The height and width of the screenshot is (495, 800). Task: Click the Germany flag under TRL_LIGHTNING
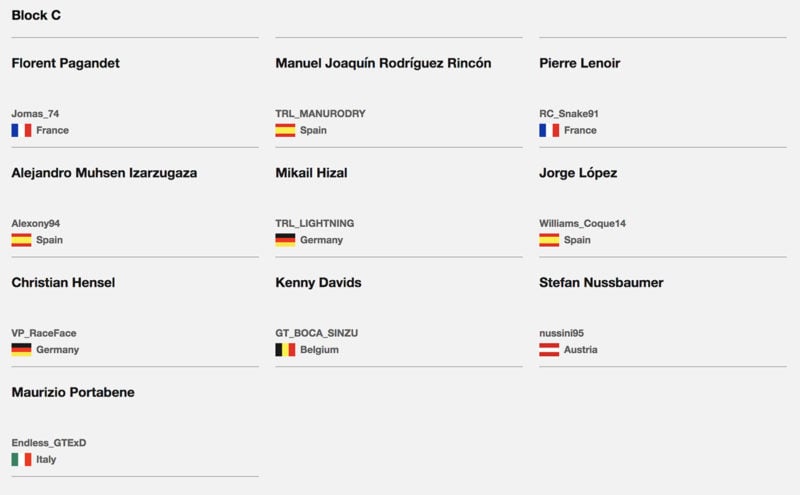point(285,240)
